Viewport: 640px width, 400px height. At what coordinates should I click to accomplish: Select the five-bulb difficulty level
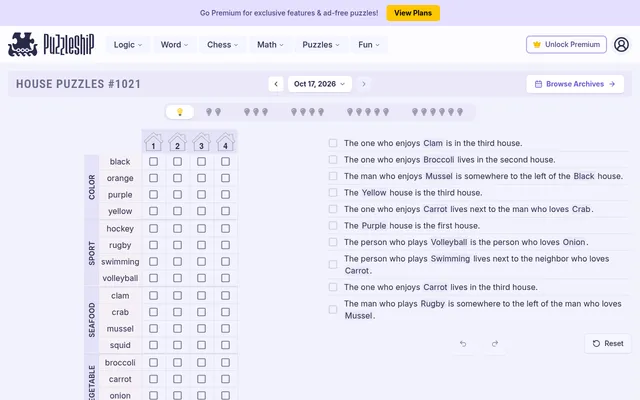pyautogui.click(x=368, y=112)
